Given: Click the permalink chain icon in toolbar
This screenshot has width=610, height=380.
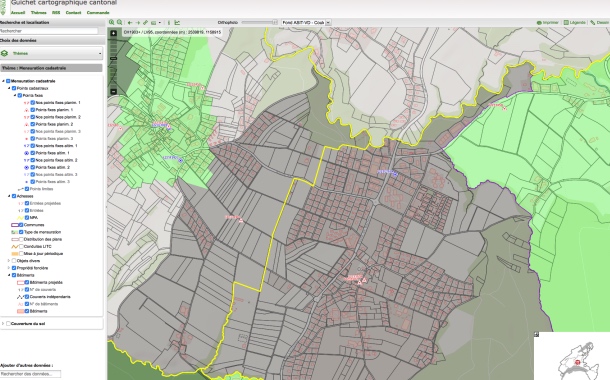Looking at the screenshot, I should tap(145, 23).
